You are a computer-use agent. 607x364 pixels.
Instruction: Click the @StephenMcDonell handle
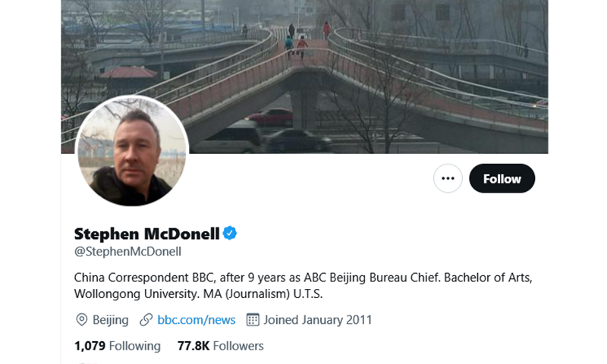(127, 252)
